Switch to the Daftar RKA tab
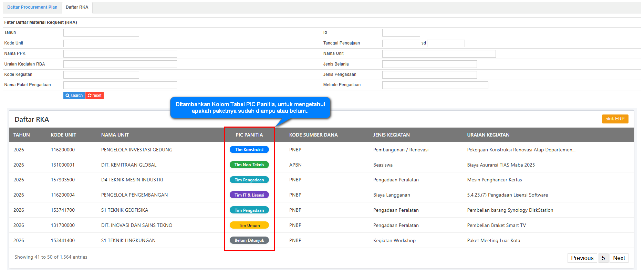644x270 pixels. pos(77,7)
